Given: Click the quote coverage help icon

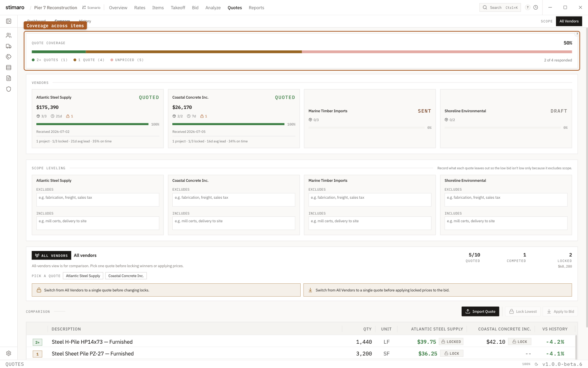Looking at the screenshot, I should [577, 34].
